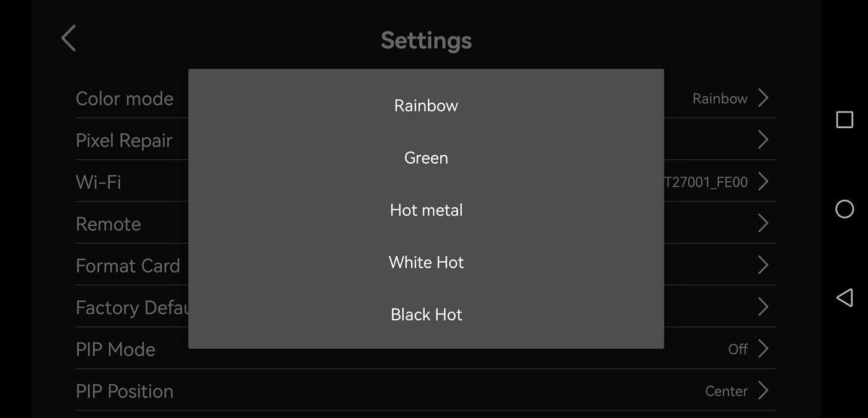868x418 pixels.
Task: Tap the back arrow in Settings header
Action: (69, 38)
